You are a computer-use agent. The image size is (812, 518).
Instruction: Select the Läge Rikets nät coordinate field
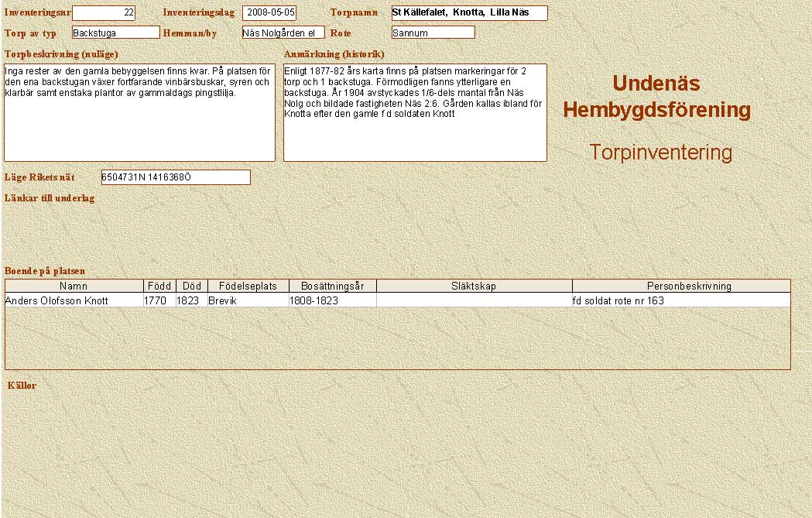coord(176,177)
